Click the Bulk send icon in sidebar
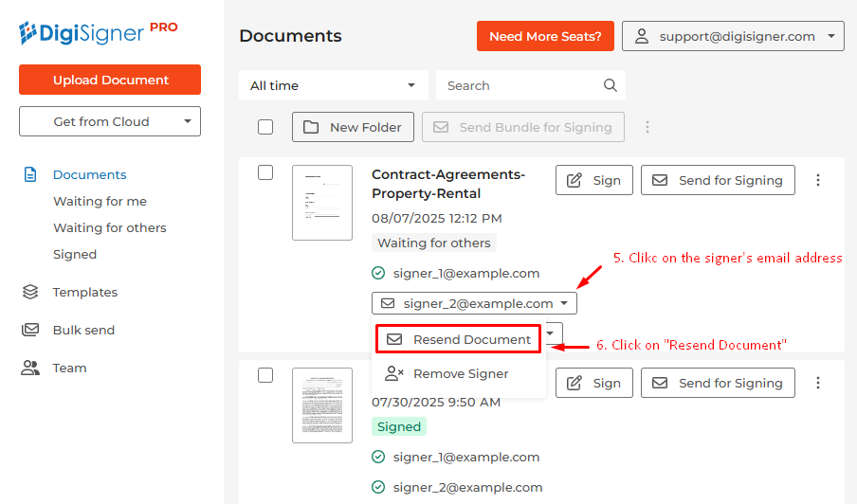This screenshot has width=857, height=504. point(30,330)
